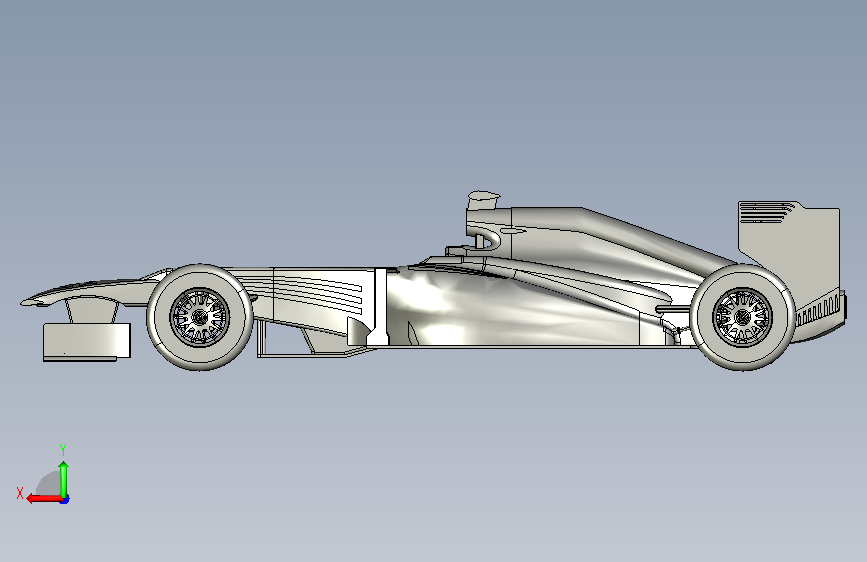Select the airbox camera pod on top
Screen dimensions: 867x562
[483, 200]
